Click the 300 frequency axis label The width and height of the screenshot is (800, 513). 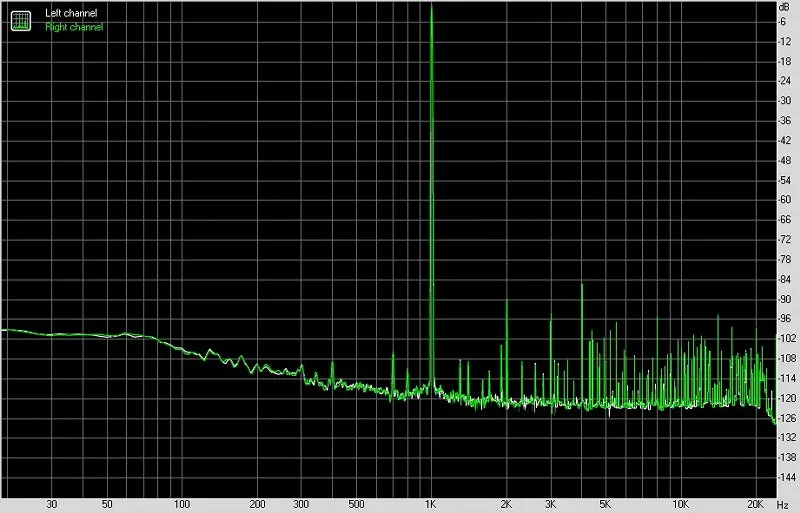point(301,505)
